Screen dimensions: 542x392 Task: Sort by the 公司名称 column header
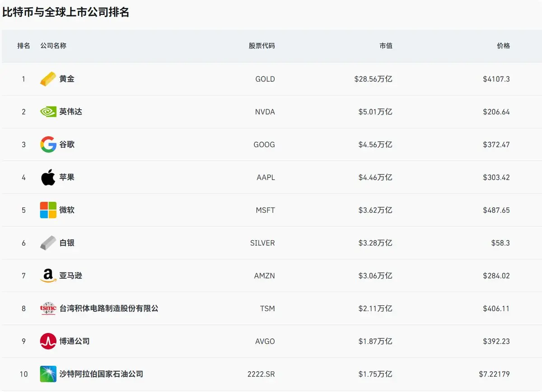tap(53, 46)
